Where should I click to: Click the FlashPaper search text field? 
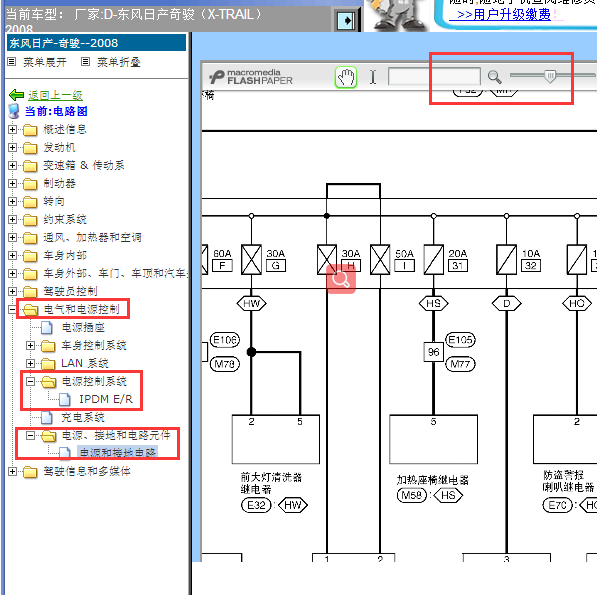click(434, 77)
